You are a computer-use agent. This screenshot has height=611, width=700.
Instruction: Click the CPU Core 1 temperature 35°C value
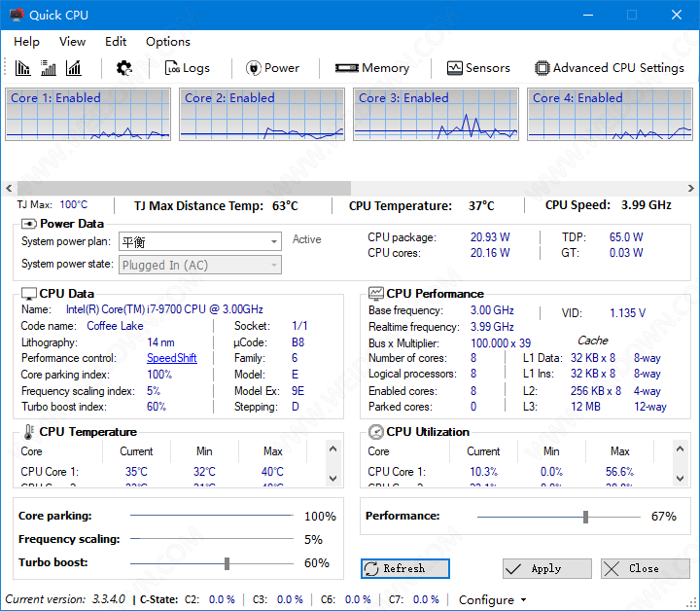tap(136, 472)
